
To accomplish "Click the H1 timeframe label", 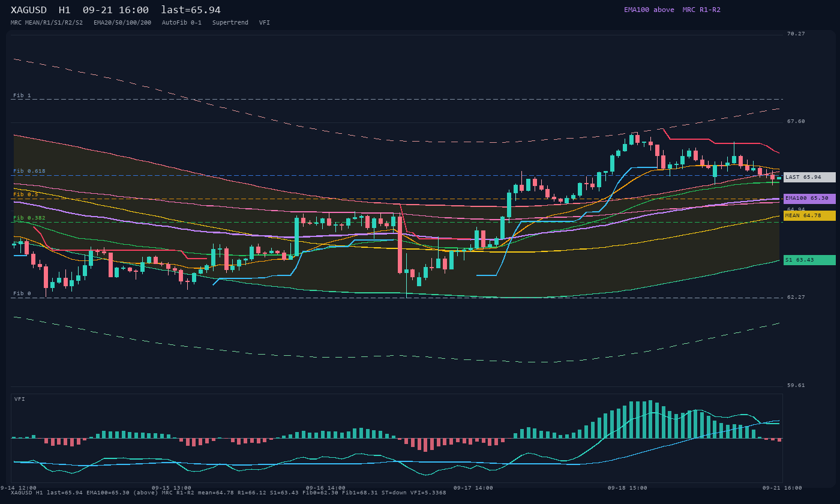I will (x=64, y=10).
